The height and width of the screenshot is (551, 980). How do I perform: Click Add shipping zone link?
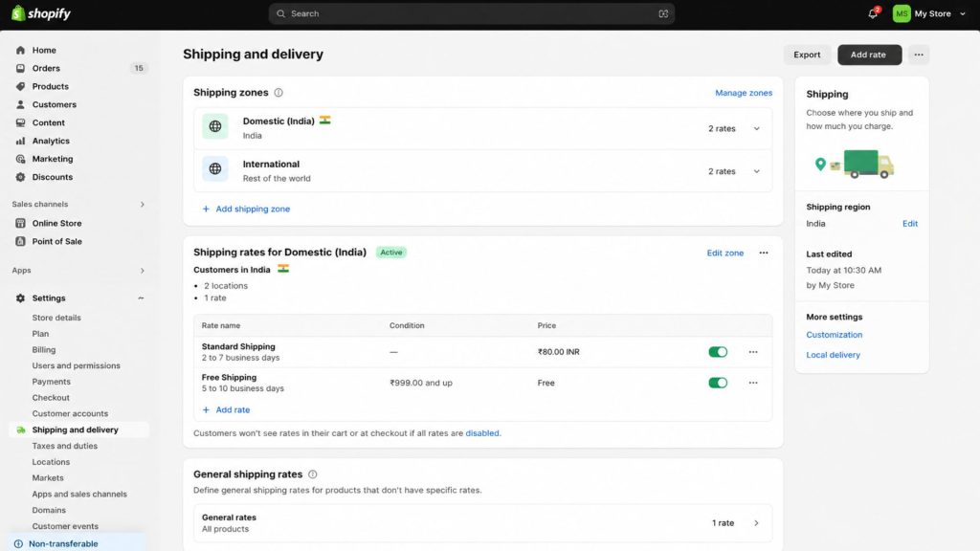tap(246, 209)
